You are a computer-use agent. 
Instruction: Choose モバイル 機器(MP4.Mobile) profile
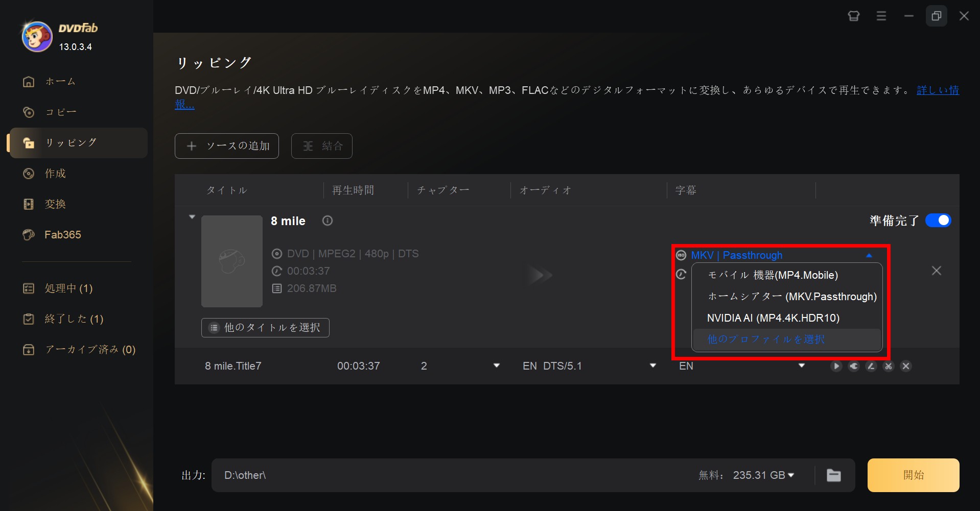click(x=787, y=275)
